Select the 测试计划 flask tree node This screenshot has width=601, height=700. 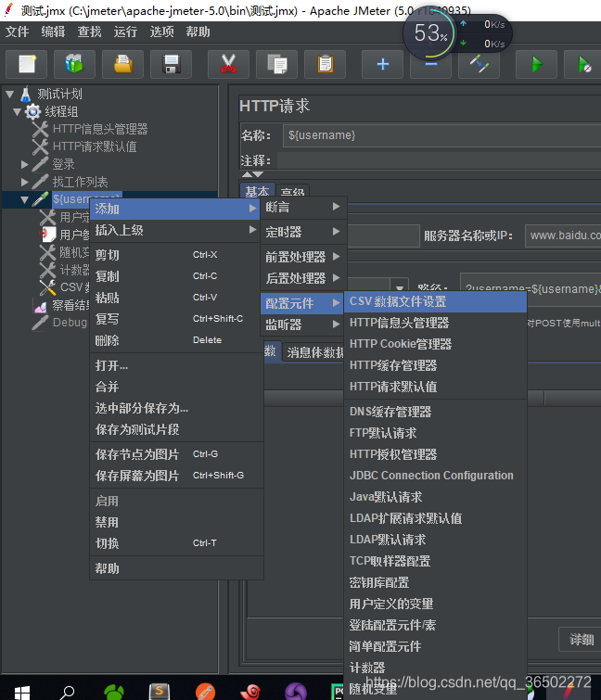coord(51,94)
